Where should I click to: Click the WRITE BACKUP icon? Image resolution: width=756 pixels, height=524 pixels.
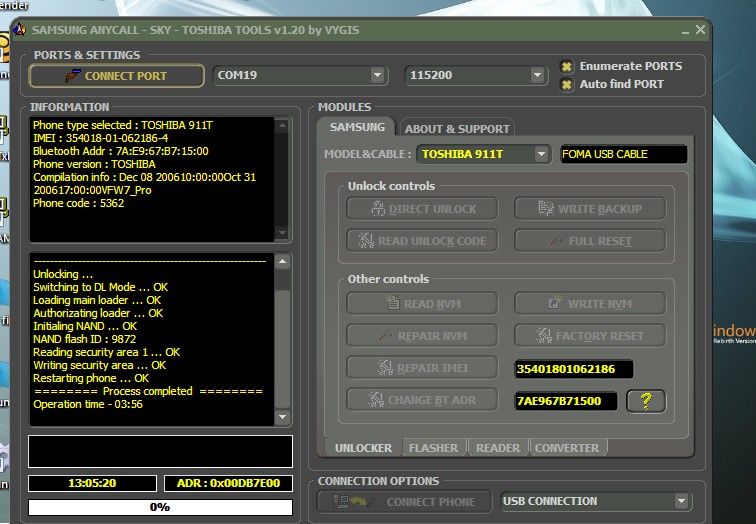click(x=546, y=208)
